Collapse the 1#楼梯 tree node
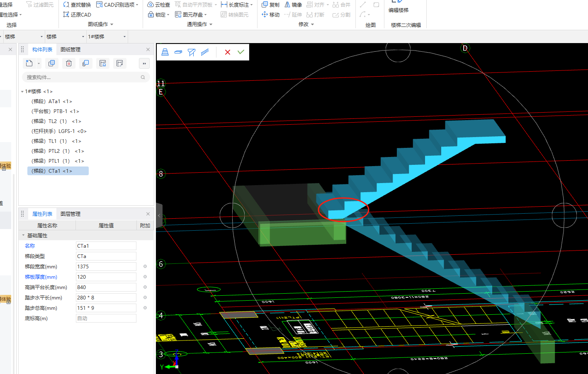Screen dimensions: 588x374 pyautogui.click(x=22, y=92)
